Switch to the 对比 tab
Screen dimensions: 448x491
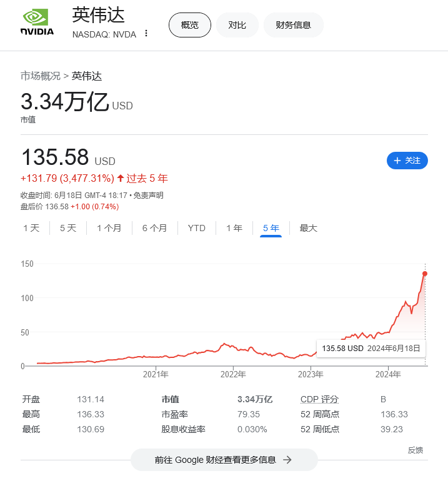pos(237,25)
